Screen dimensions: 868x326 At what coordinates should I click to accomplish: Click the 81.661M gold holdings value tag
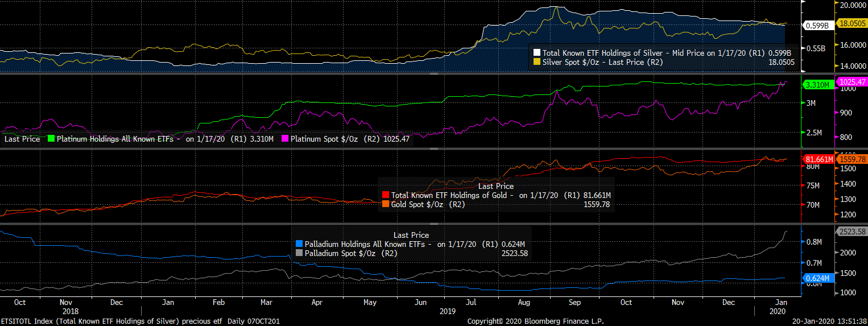[818, 160]
